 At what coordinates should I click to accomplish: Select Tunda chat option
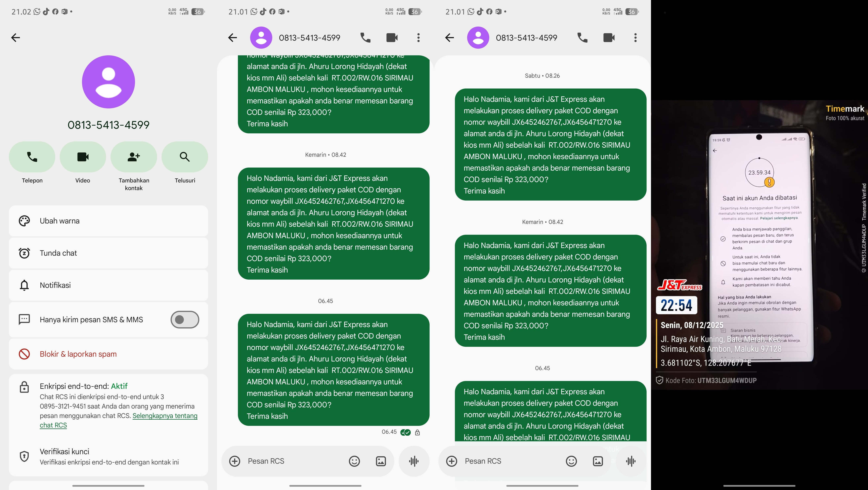click(x=108, y=253)
